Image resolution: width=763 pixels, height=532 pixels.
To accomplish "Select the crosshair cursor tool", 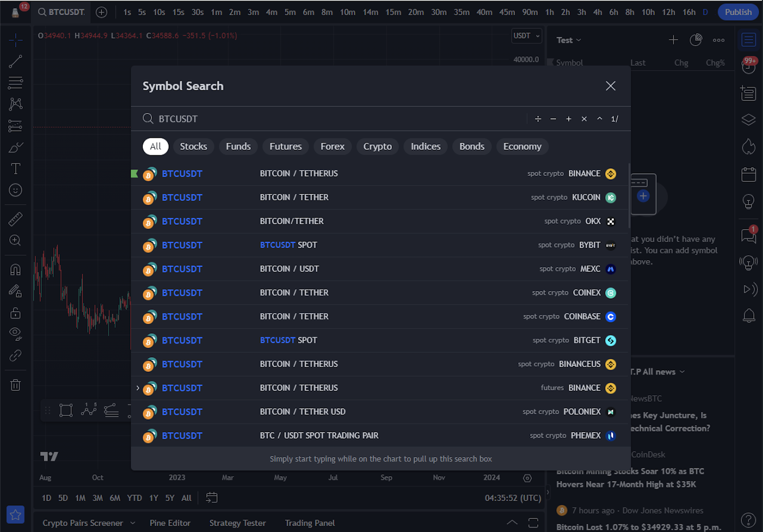I will coord(15,40).
